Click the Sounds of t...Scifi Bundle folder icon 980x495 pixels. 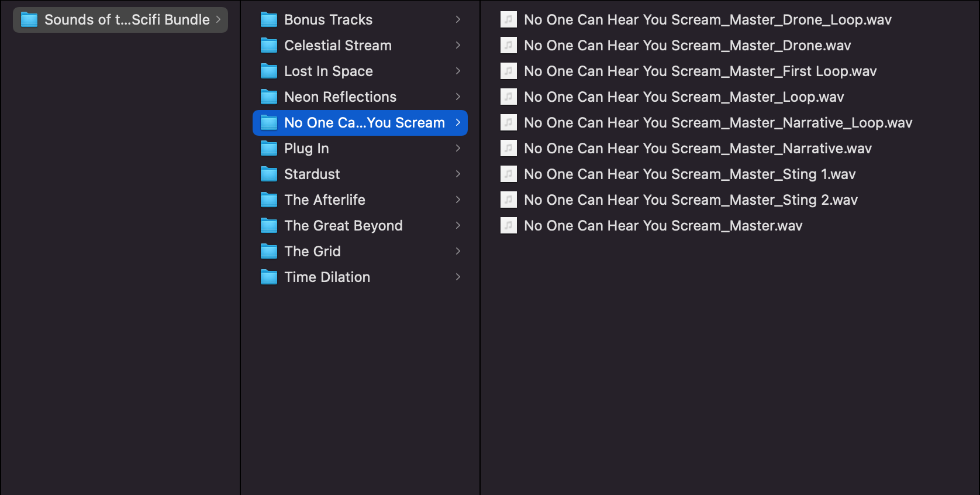tap(29, 20)
